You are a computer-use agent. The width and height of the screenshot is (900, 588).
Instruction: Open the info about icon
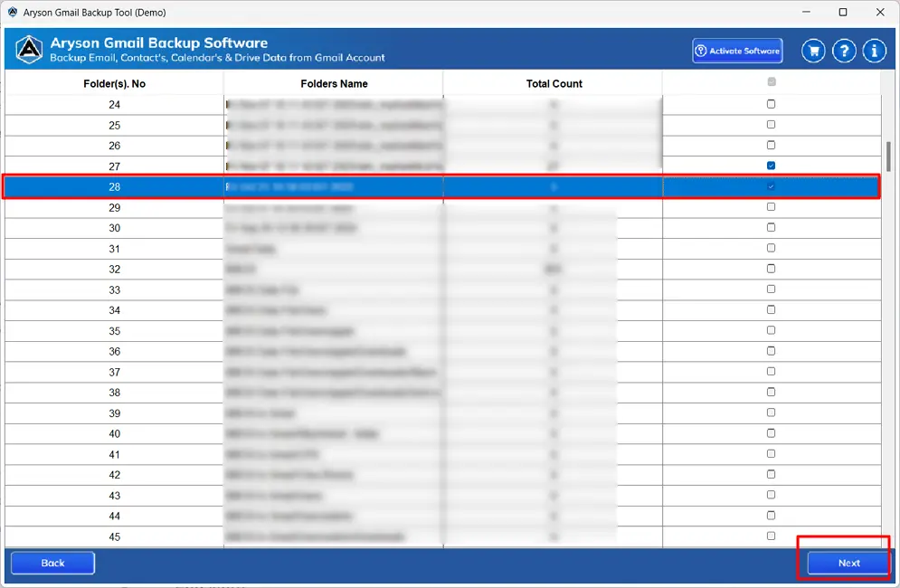coord(874,51)
